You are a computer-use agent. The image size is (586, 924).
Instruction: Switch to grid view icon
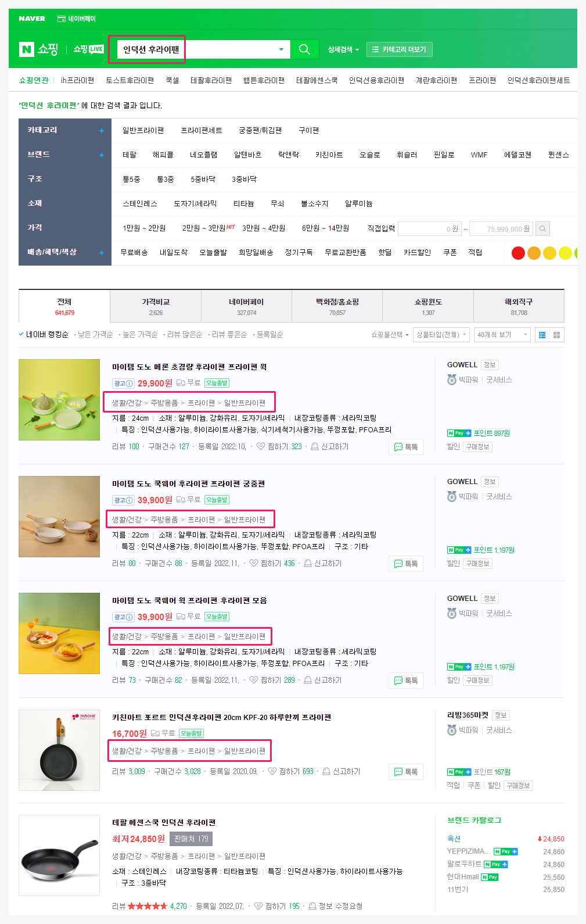(556, 335)
